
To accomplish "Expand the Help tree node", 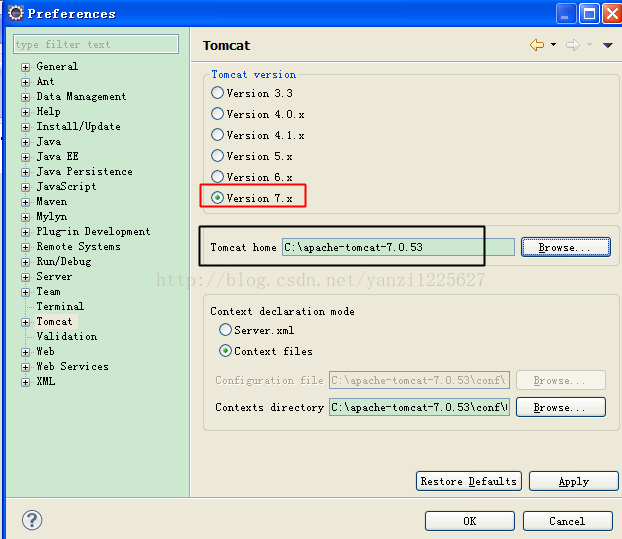I will coord(25,112).
